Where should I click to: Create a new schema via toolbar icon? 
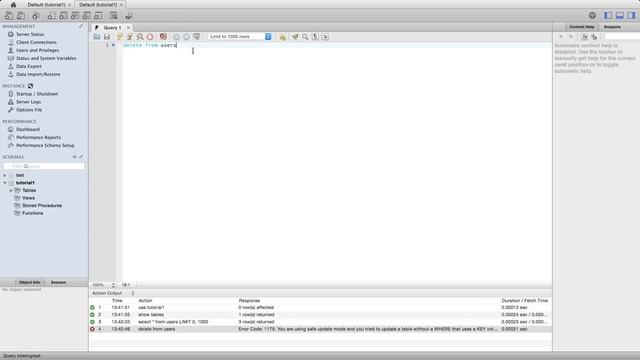(x=51, y=16)
